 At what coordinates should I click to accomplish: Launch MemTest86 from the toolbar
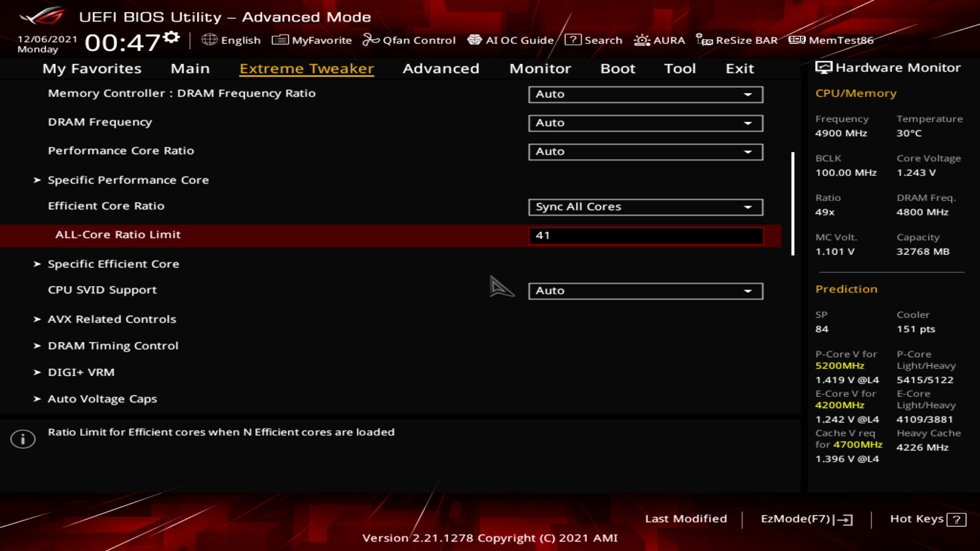[x=831, y=40]
